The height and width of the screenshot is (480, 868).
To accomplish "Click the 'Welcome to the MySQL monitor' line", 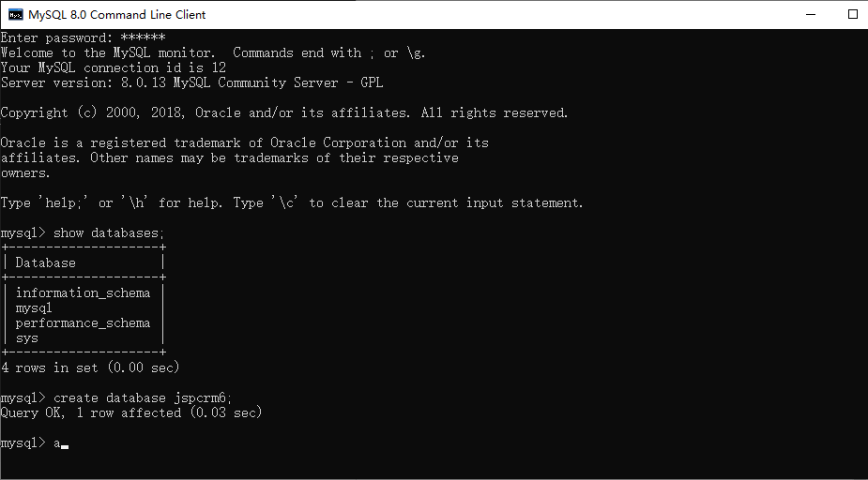I will click(213, 52).
